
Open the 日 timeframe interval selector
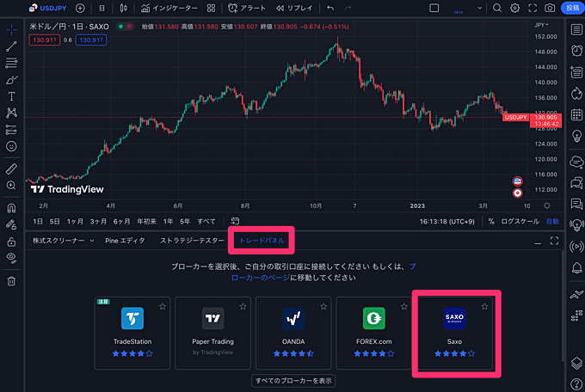click(102, 9)
